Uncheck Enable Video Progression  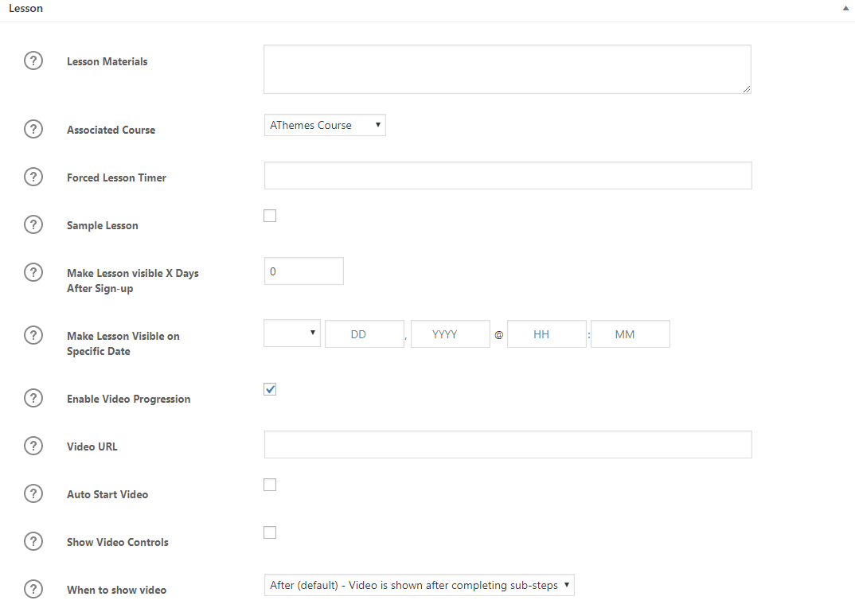click(x=270, y=389)
